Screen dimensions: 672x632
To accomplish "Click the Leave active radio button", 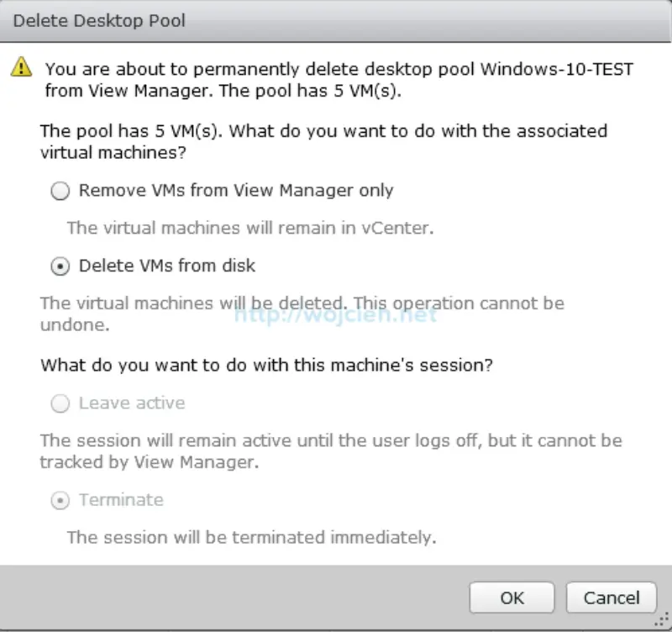I will click(60, 403).
